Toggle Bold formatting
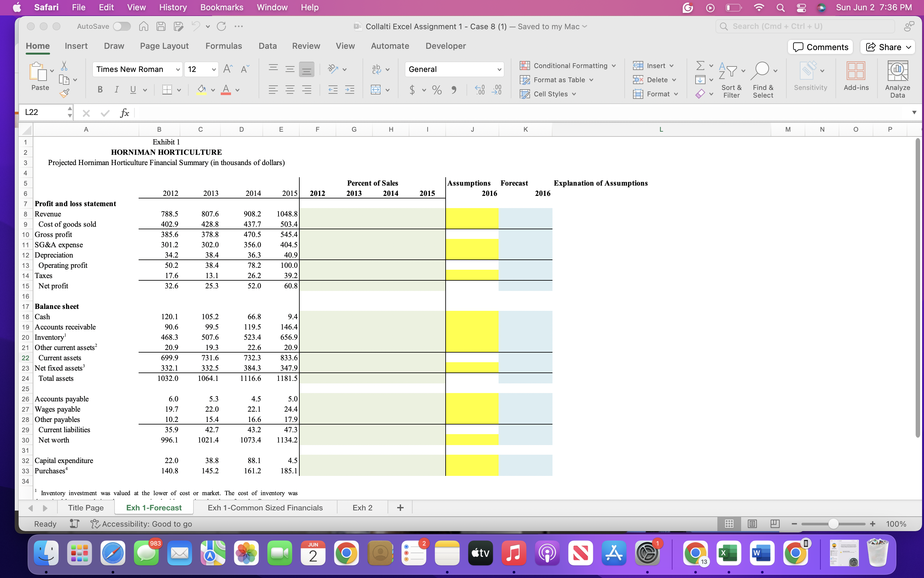This screenshot has height=578, width=924. point(100,90)
